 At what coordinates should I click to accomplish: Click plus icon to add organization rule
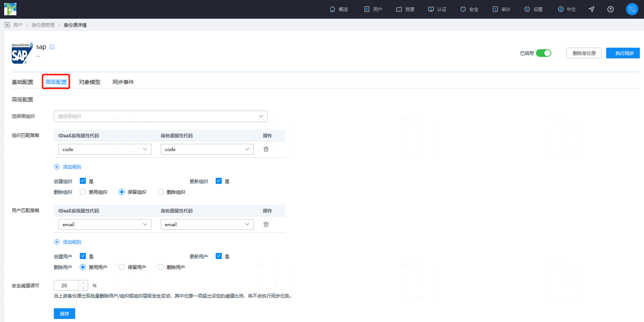click(x=57, y=167)
